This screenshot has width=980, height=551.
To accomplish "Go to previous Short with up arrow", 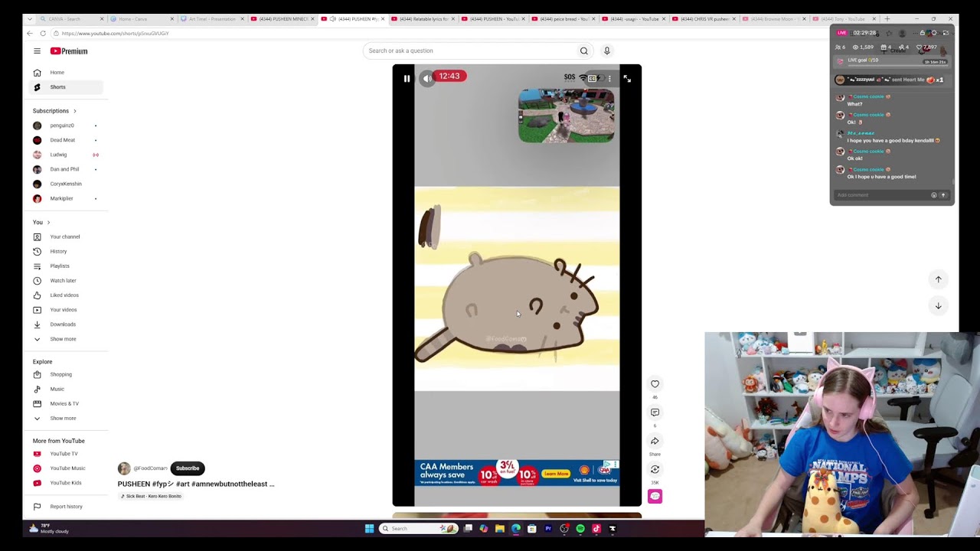I will [x=938, y=279].
